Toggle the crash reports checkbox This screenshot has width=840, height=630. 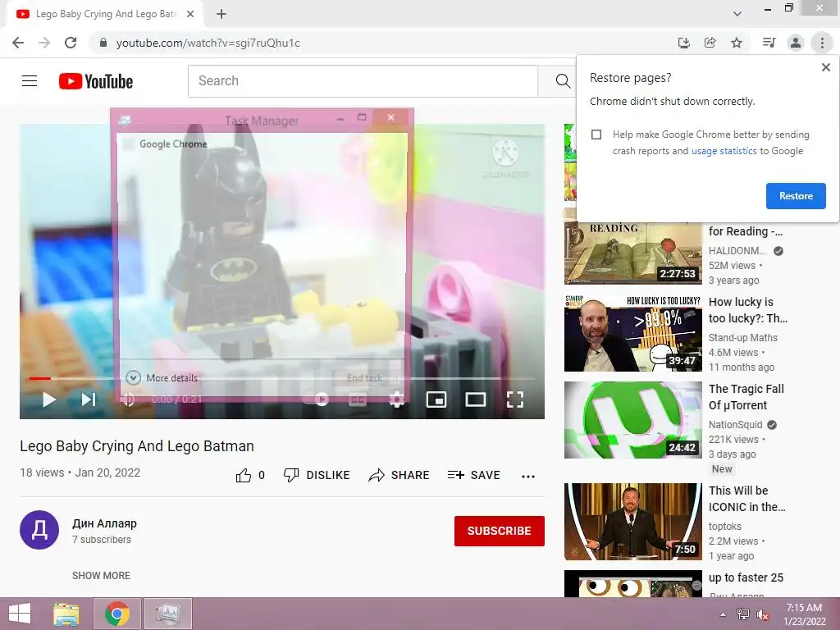pyautogui.click(x=596, y=135)
